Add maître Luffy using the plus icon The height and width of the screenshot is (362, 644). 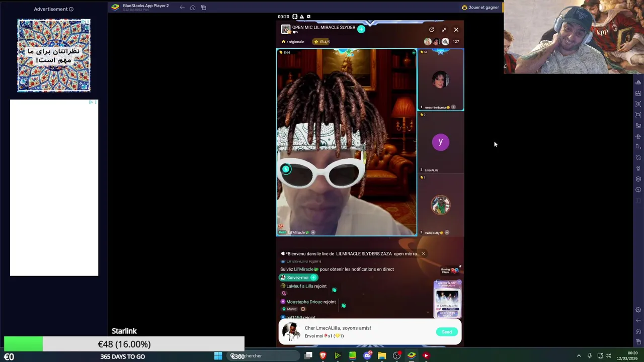[447, 232]
